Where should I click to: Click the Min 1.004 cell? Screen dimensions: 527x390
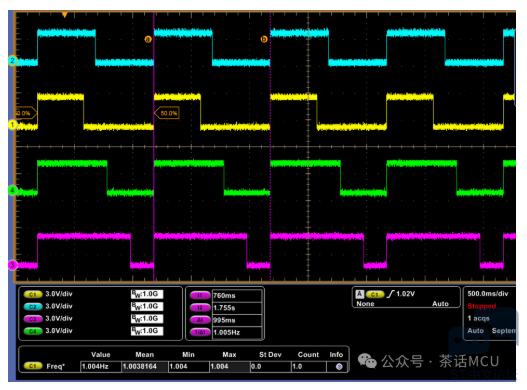pyautogui.click(x=189, y=366)
